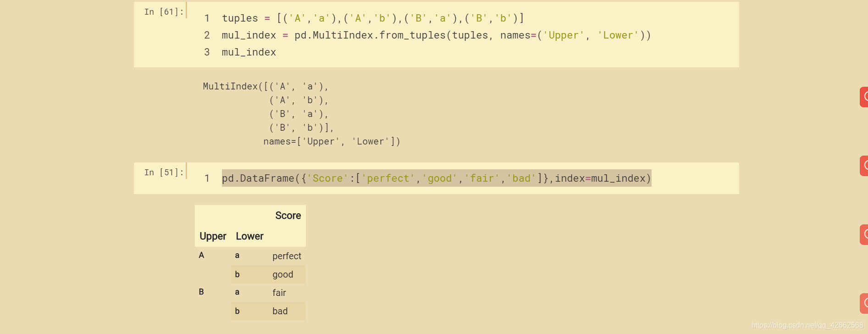Click the ('B', 'b')], output line
The height and width of the screenshot is (334, 868).
(302, 128)
